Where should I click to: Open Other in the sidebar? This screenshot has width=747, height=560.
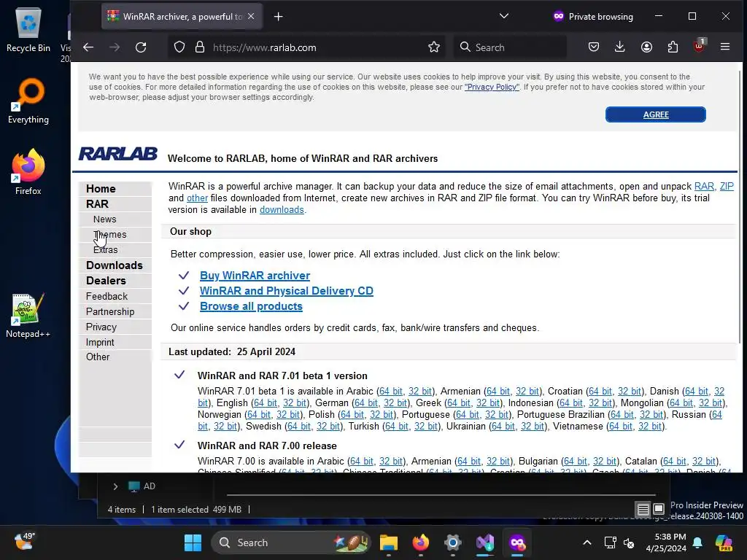(x=98, y=357)
